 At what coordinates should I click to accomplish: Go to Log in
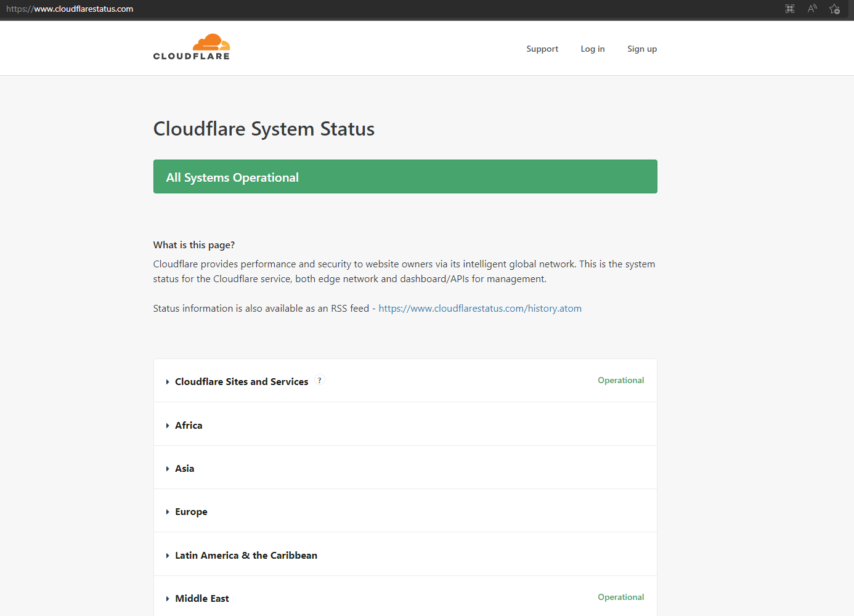[593, 49]
